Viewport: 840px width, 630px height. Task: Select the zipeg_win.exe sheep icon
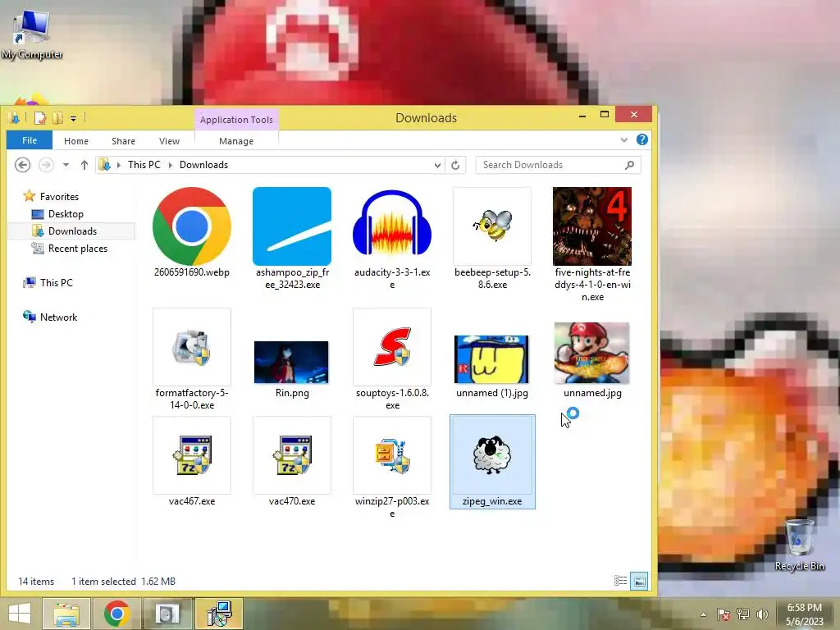[492, 455]
